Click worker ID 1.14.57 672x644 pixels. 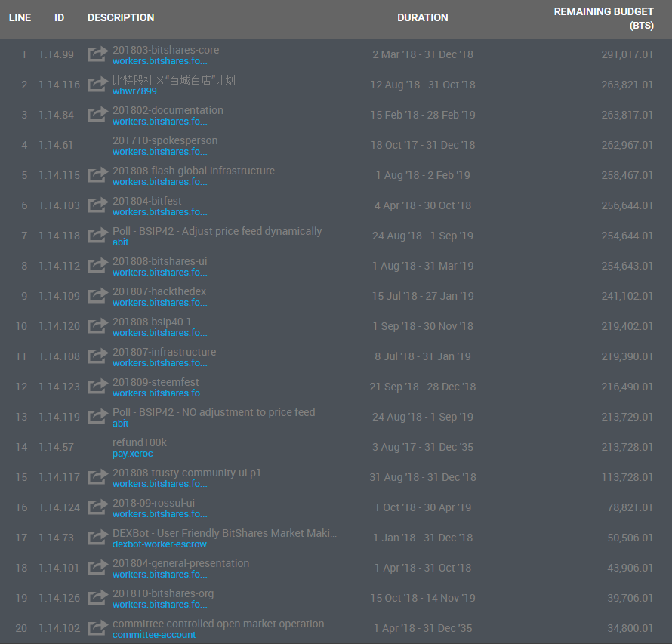click(x=56, y=447)
